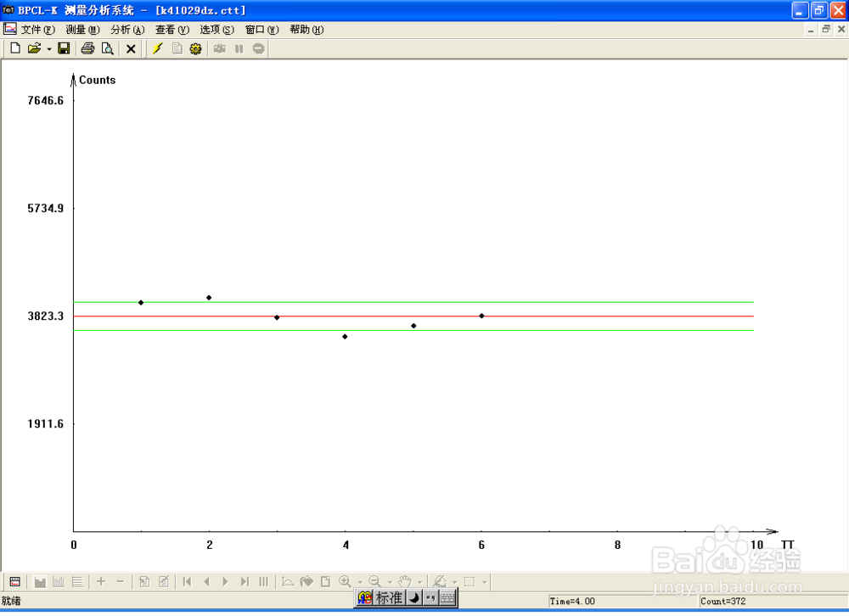Click the page icon after the paint bucket

[325, 582]
